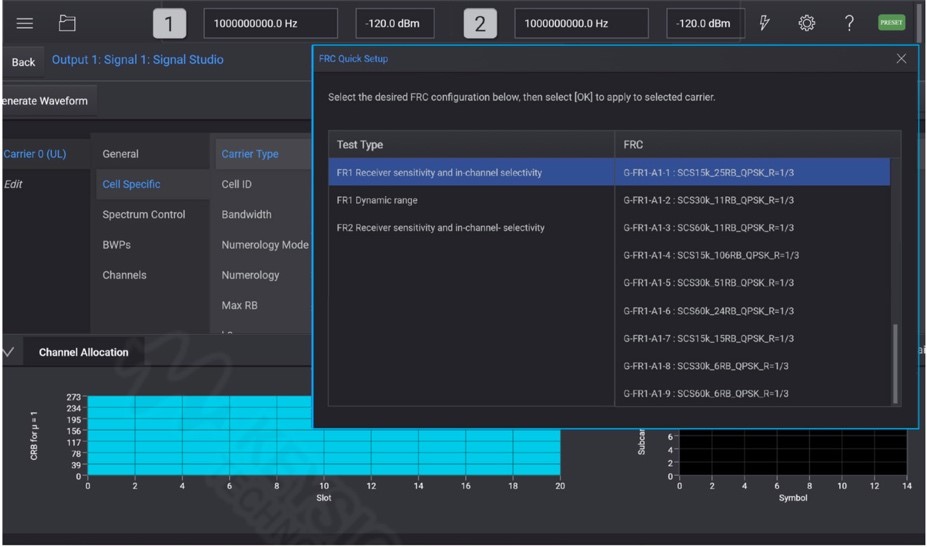Select FR1 Dynamic range test type
Image resolution: width=927 pixels, height=547 pixels.
point(471,200)
